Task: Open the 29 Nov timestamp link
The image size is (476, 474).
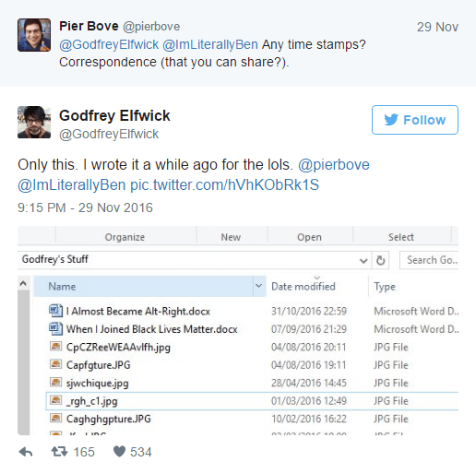Action: (x=437, y=27)
